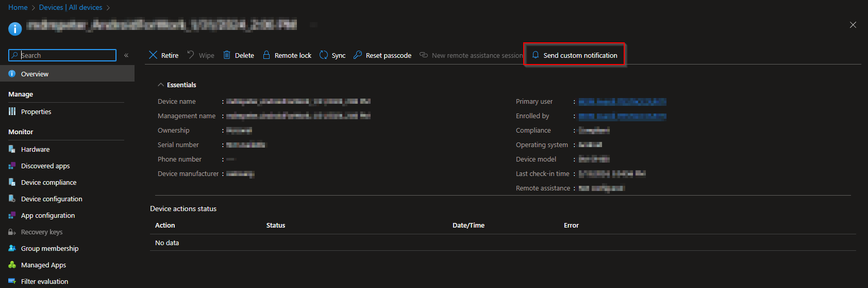868x288 pixels.
Task: Collapse the sidebar with double chevron
Action: coord(126,55)
